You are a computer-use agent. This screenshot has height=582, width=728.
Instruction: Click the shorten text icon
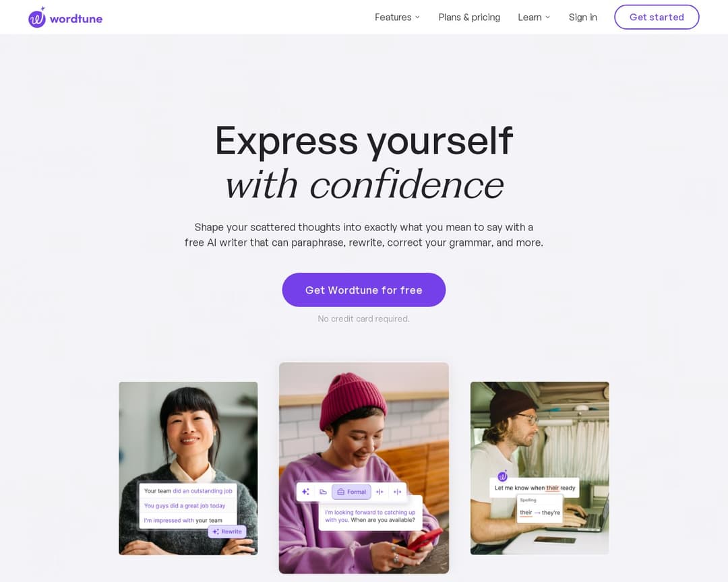click(380, 492)
